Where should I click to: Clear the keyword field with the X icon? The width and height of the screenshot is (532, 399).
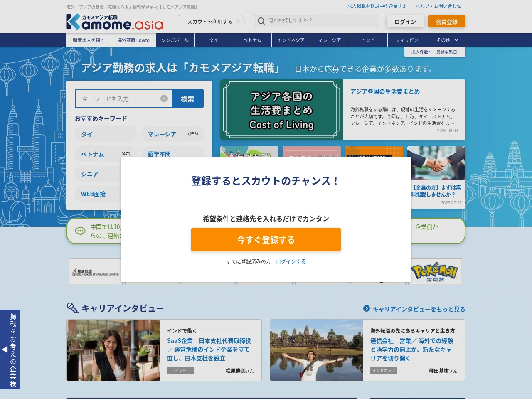pos(164,99)
